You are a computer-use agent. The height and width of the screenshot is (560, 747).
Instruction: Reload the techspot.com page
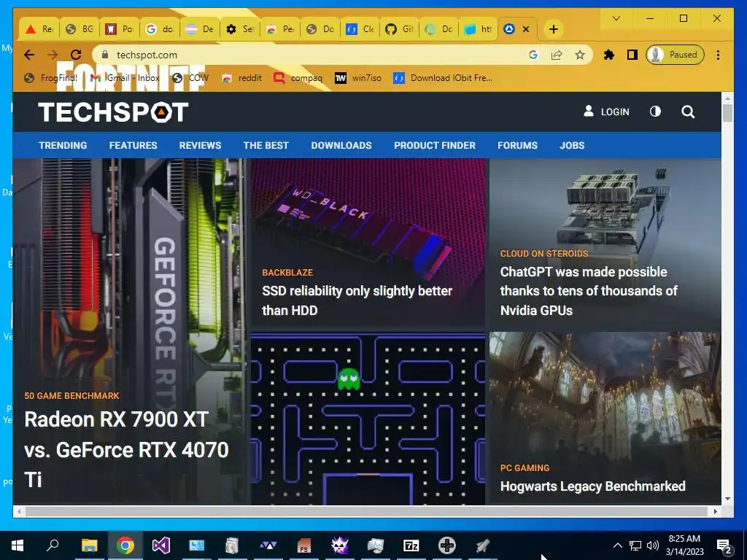pyautogui.click(x=76, y=55)
